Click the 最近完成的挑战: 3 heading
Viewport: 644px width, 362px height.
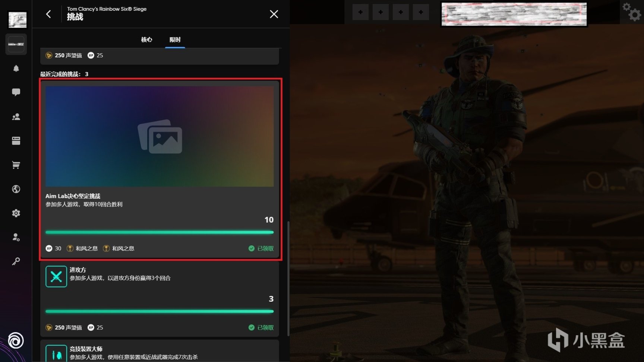point(64,74)
